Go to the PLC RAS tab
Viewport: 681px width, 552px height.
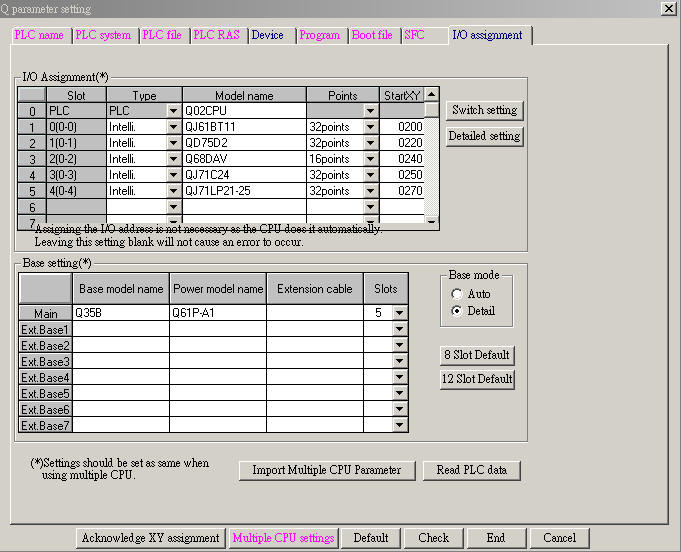coord(216,35)
